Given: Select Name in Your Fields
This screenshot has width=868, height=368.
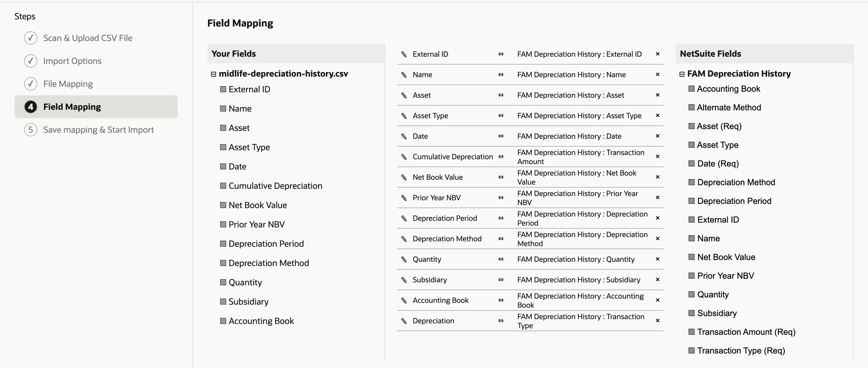Looking at the screenshot, I should [240, 109].
